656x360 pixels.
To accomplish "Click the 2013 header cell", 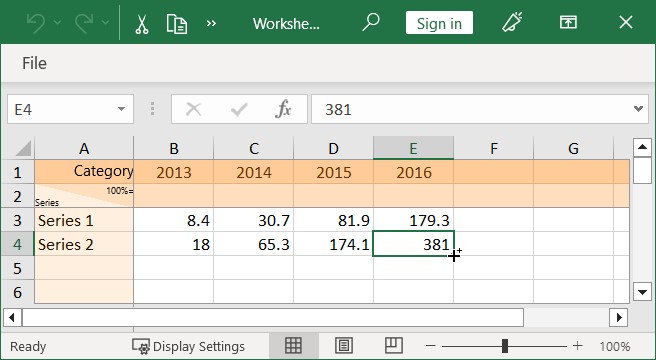I will [174, 172].
